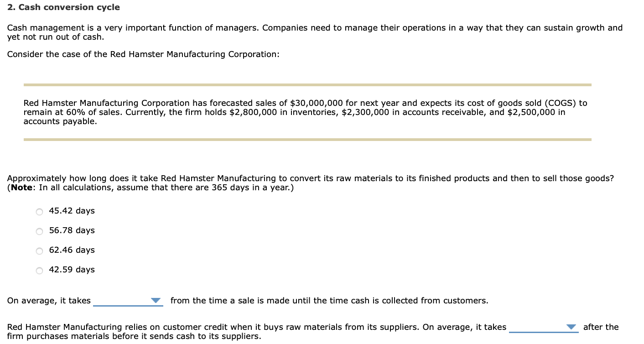Click the top beige divider bar
The height and width of the screenshot is (344, 644).
point(307,84)
